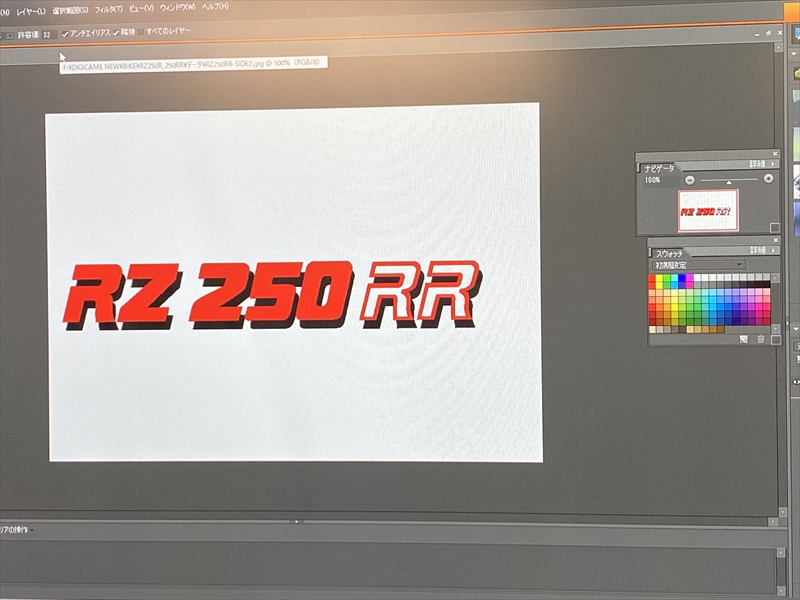Click bottom panel scrollbar up arrow
Viewport: 800px width, 600px height.
780,553
